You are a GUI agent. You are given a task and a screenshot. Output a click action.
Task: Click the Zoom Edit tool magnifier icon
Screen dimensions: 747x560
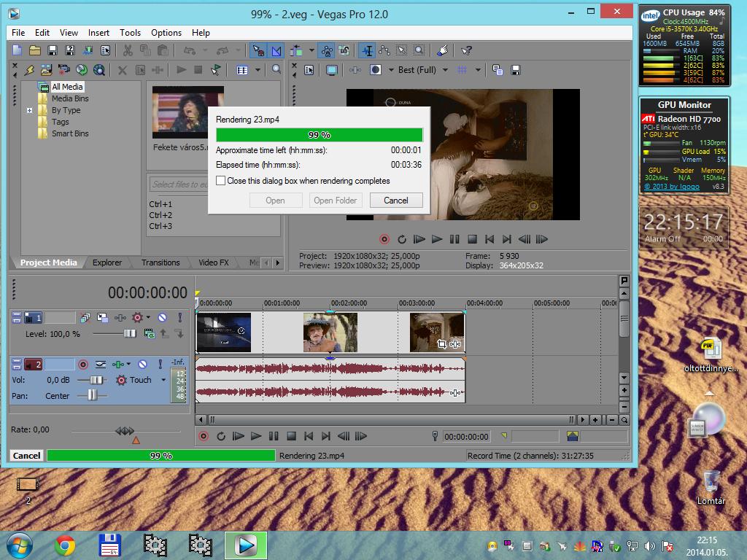click(x=419, y=50)
